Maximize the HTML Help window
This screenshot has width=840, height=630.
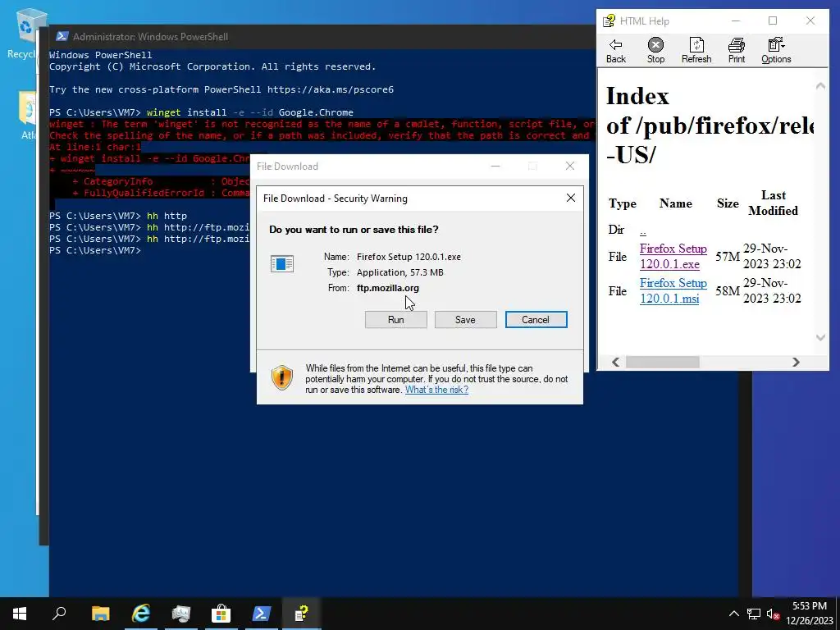pos(773,21)
